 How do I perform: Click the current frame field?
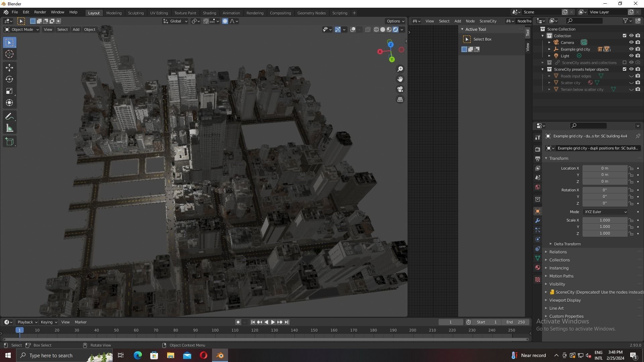(450, 322)
